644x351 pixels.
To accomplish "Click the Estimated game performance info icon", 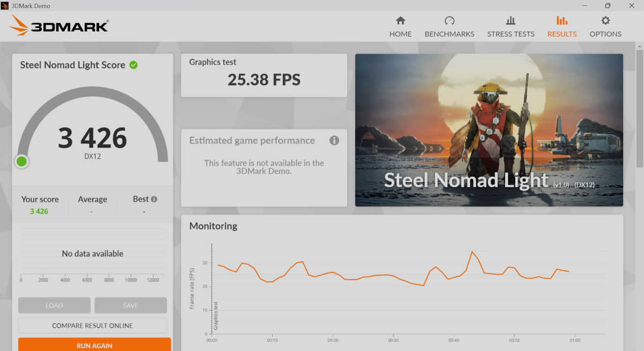I will tap(334, 141).
